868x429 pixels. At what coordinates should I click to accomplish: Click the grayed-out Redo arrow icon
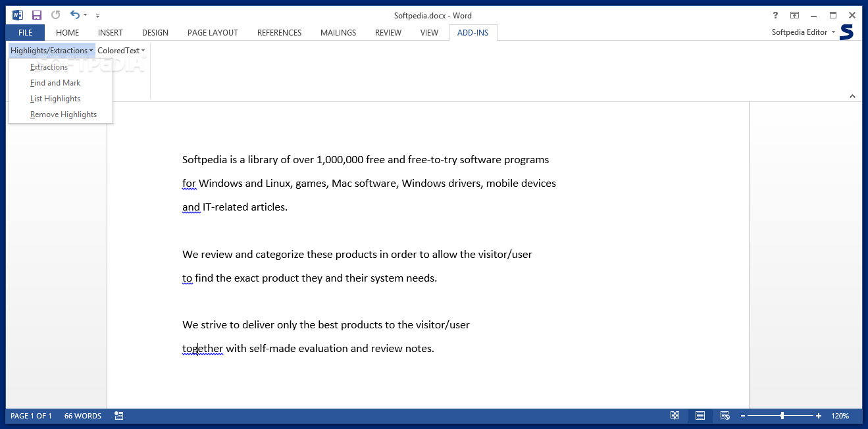pyautogui.click(x=55, y=15)
